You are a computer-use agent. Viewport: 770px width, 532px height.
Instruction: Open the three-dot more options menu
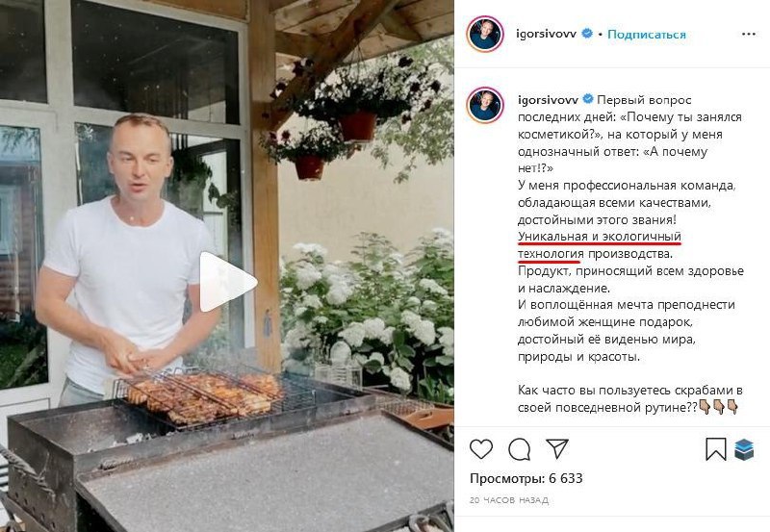point(749,34)
